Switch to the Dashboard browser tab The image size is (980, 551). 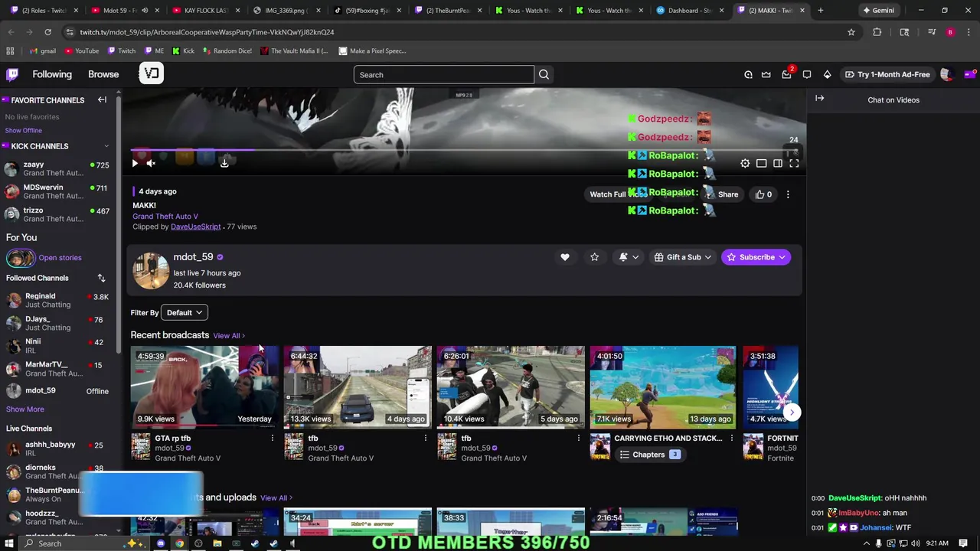(691, 11)
